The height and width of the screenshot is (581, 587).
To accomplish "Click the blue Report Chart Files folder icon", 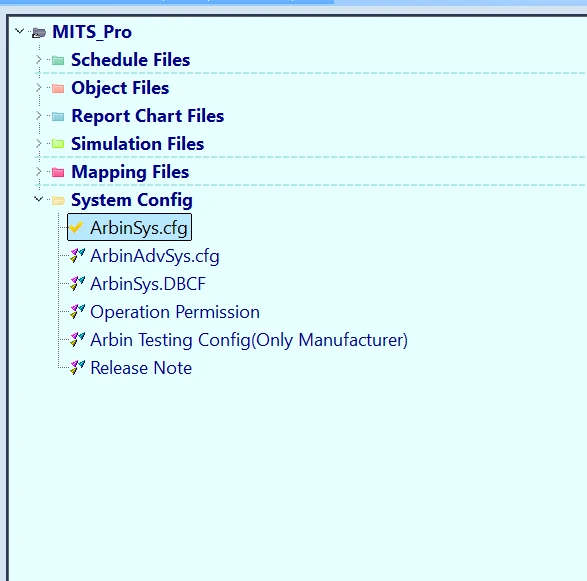I will coord(58,116).
